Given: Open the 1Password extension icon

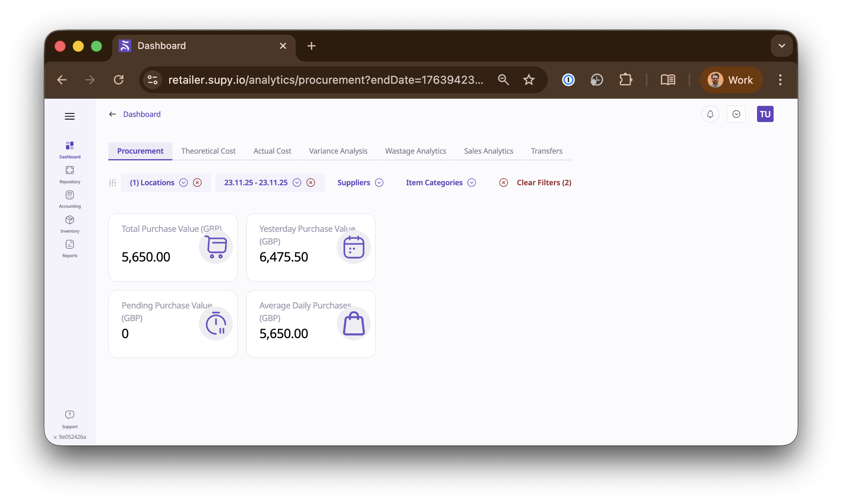Looking at the screenshot, I should 568,80.
